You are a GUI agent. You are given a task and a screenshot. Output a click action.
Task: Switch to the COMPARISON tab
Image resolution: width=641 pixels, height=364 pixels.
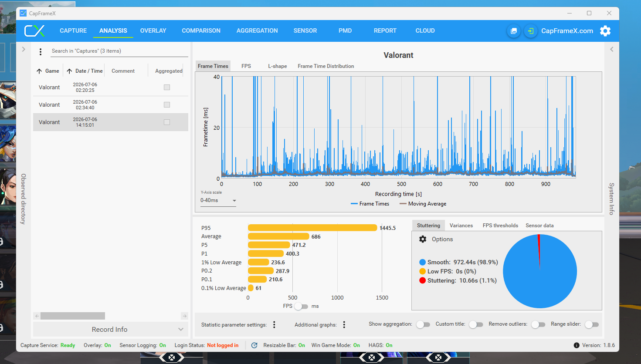point(201,31)
